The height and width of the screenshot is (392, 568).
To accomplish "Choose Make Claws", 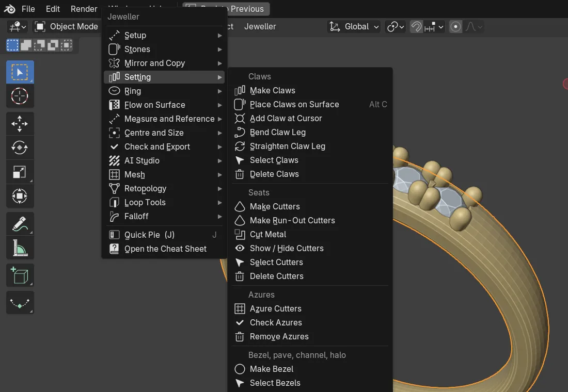I will [x=310, y=90].
